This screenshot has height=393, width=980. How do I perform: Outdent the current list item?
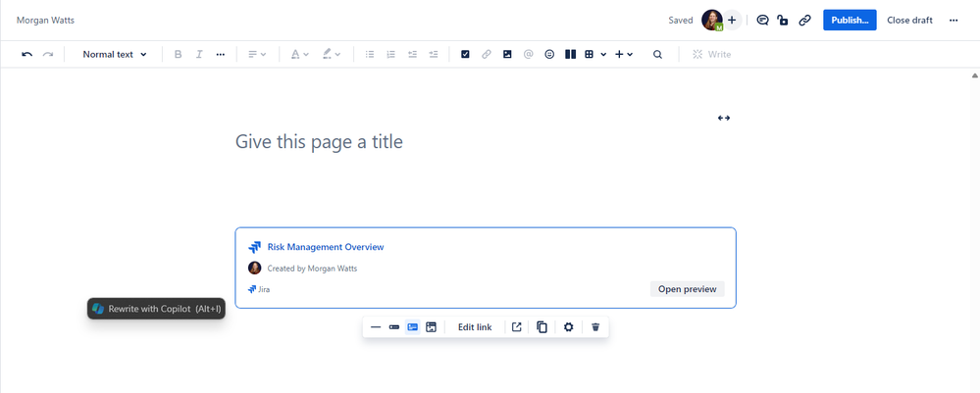(412, 54)
